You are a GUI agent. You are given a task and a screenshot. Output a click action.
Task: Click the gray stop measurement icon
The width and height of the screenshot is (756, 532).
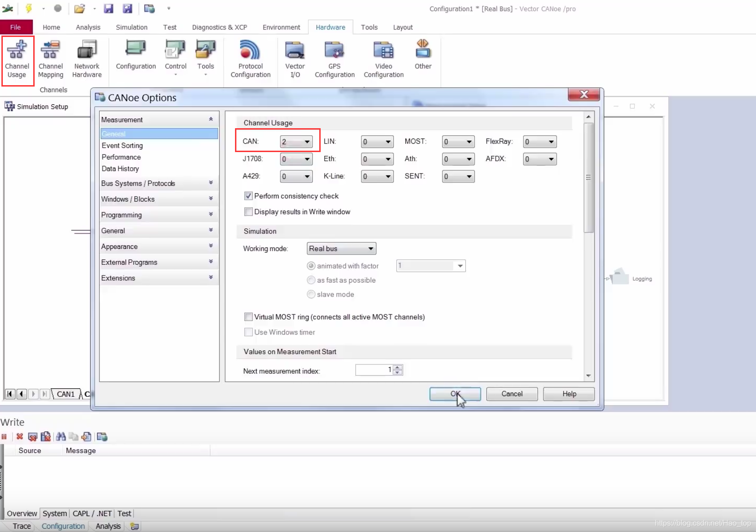[58, 8]
